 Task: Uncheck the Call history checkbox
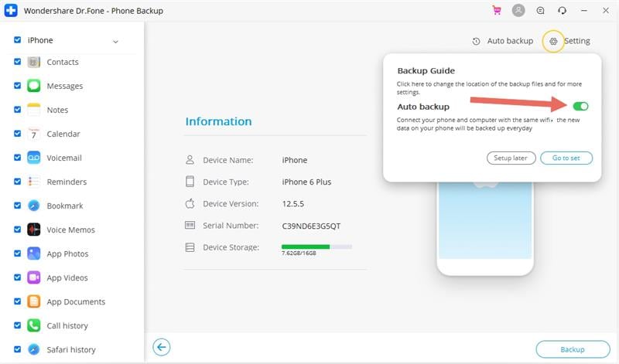pyautogui.click(x=17, y=325)
